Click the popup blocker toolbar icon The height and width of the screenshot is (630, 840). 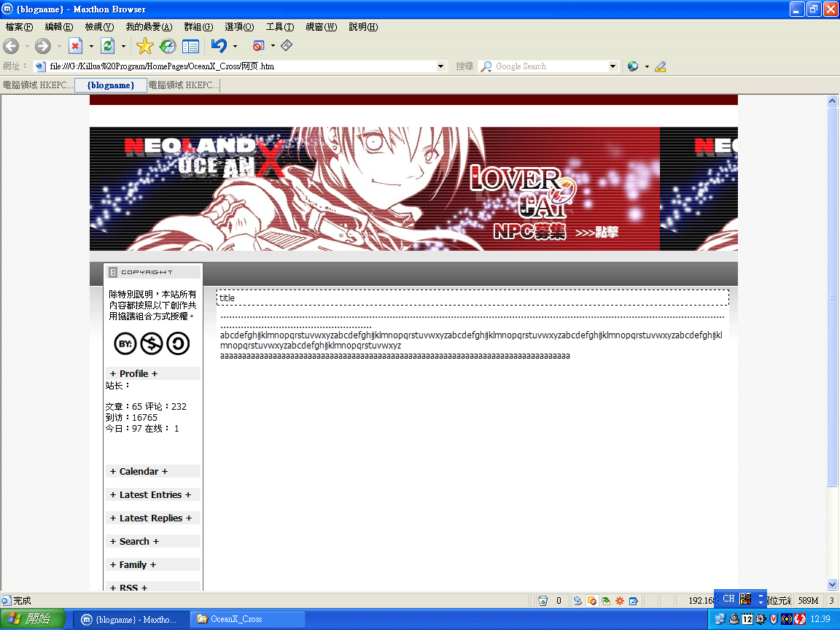tap(259, 46)
